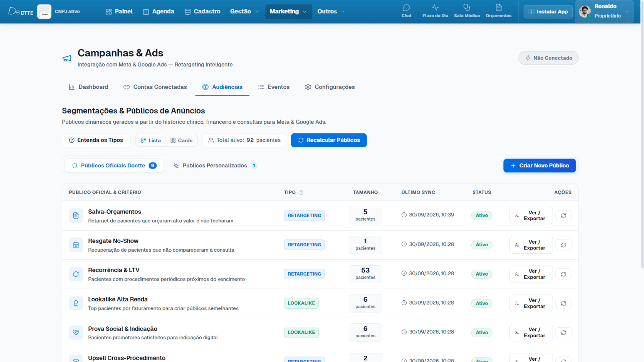This screenshot has height=362, width=644.
Task: Click the clinic logo thumbnail beside CNPJ ativo
Action: coord(44,11)
